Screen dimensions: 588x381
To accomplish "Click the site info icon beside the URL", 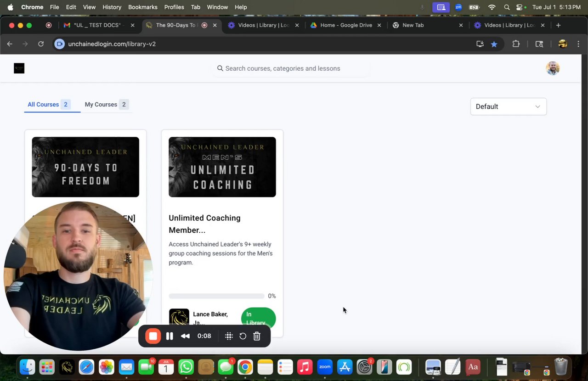I will [59, 44].
